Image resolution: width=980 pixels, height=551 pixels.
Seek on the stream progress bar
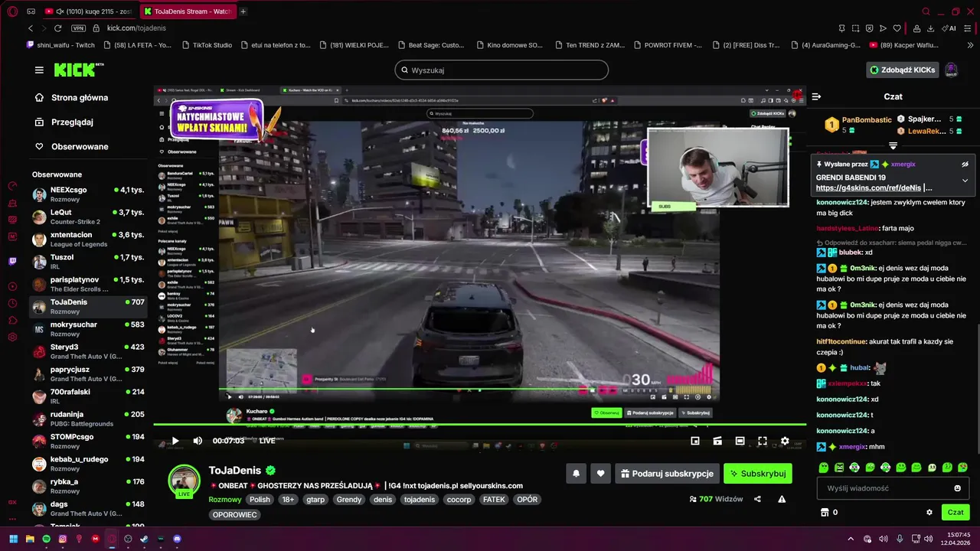[x=479, y=425]
